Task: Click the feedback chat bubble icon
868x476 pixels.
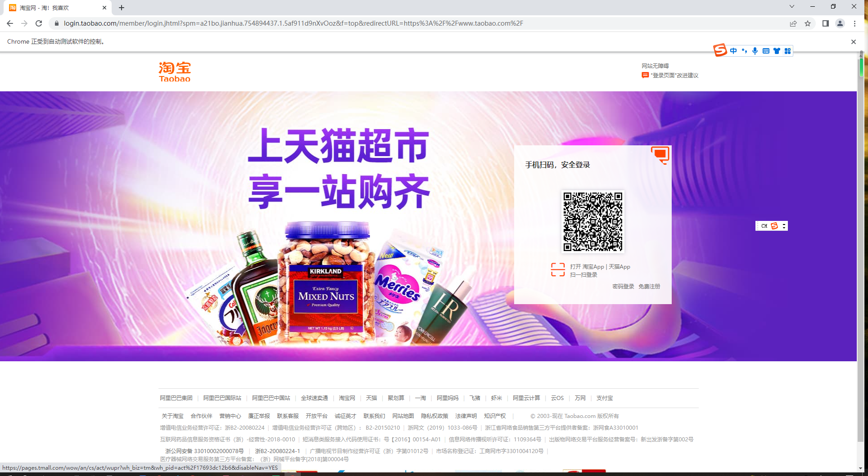Action: click(645, 76)
